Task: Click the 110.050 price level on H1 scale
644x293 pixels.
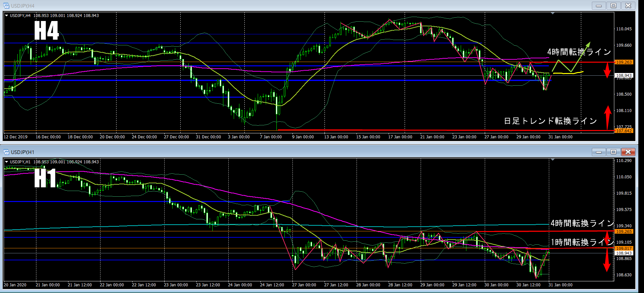Action: pos(624,177)
